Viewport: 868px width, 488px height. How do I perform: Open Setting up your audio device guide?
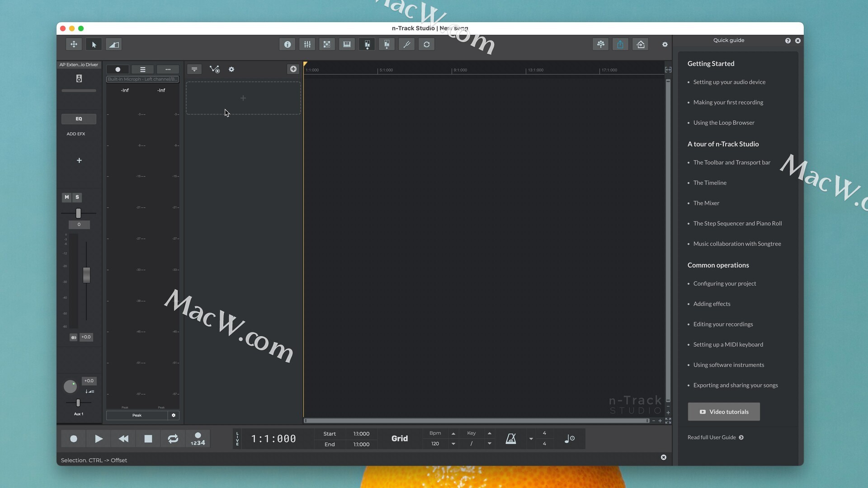coord(729,82)
